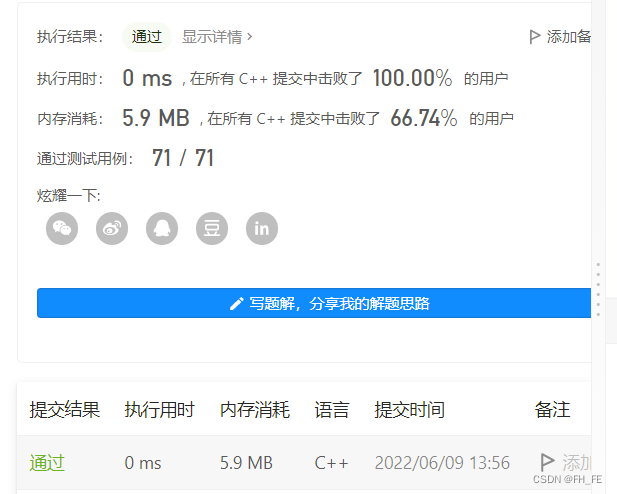Click the C++ cell in submission row
The height and width of the screenshot is (494, 617).
click(331, 463)
